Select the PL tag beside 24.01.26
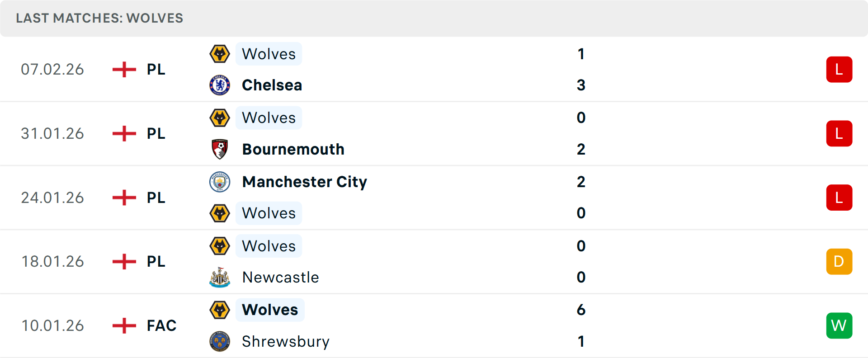868x358 pixels. click(x=156, y=198)
